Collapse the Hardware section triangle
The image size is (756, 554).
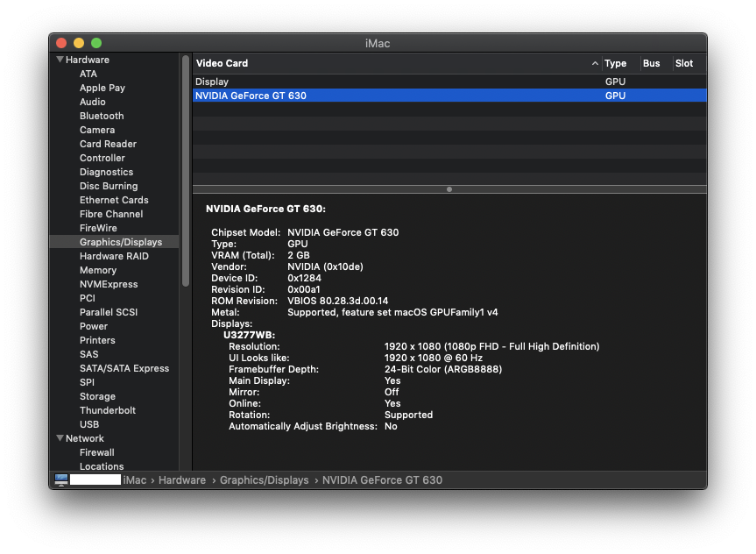tap(60, 60)
